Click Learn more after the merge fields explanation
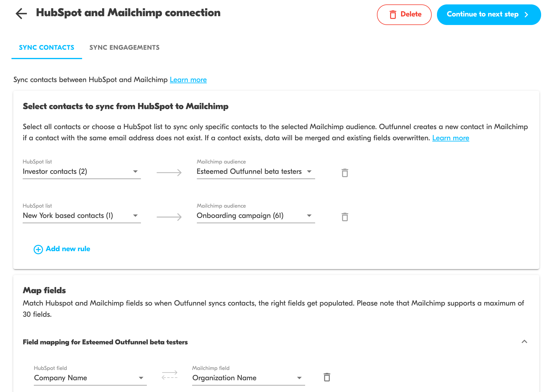 pyautogui.click(x=450, y=138)
